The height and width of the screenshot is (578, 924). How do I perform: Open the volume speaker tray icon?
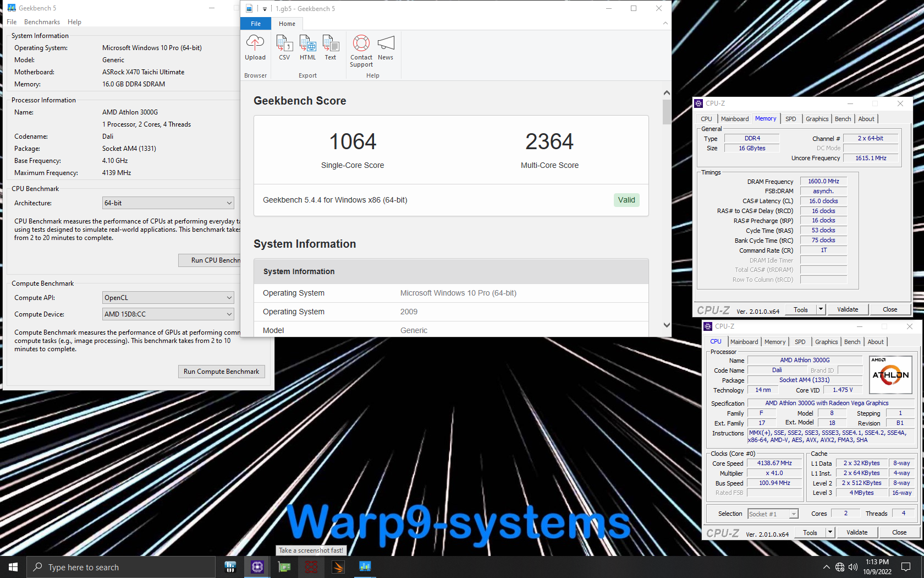853,567
